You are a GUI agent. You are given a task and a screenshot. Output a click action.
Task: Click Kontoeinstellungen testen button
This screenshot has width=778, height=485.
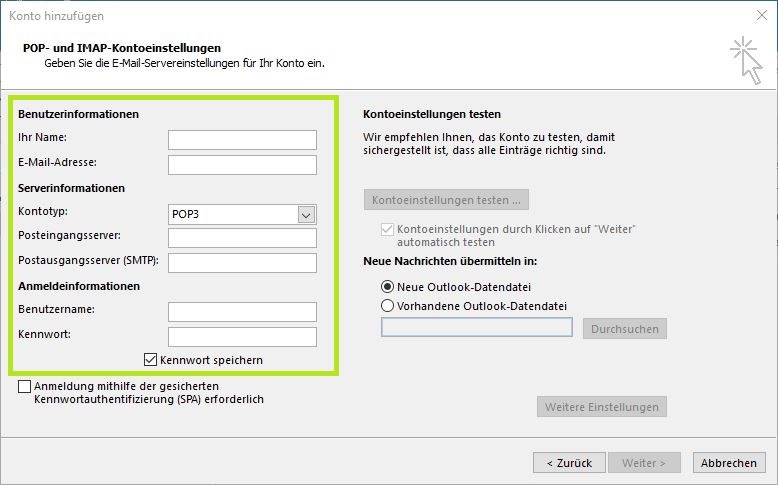point(446,200)
